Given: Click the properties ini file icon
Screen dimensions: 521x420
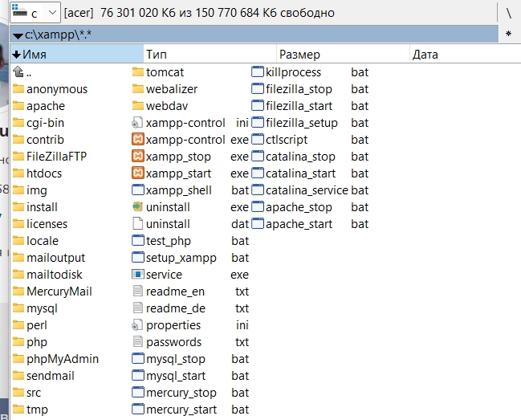Looking at the screenshot, I should coord(137,325).
